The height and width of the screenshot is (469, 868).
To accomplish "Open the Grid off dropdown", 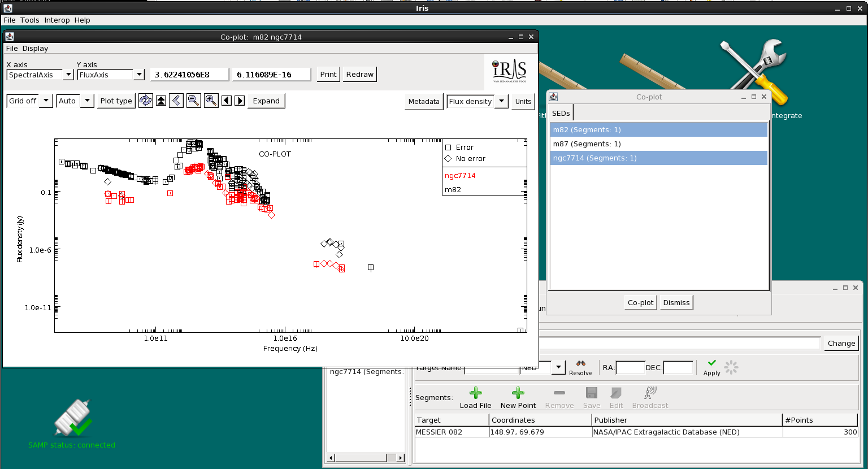I will tap(46, 101).
